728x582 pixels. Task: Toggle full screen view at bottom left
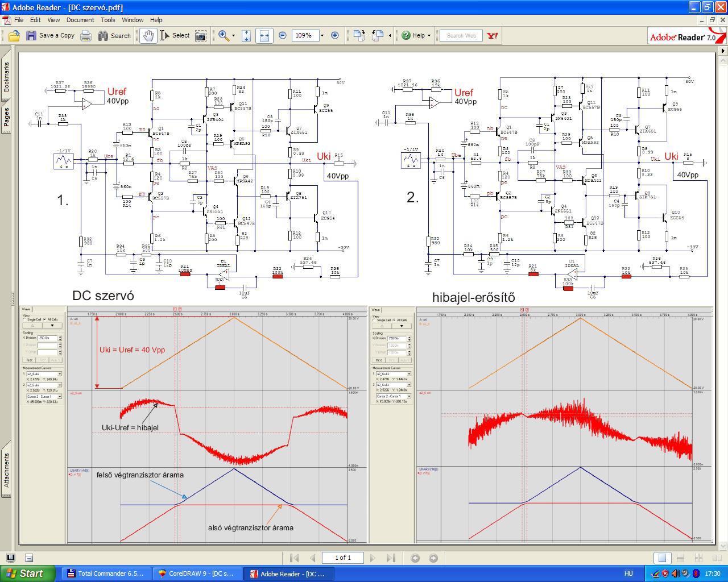tap(10, 558)
